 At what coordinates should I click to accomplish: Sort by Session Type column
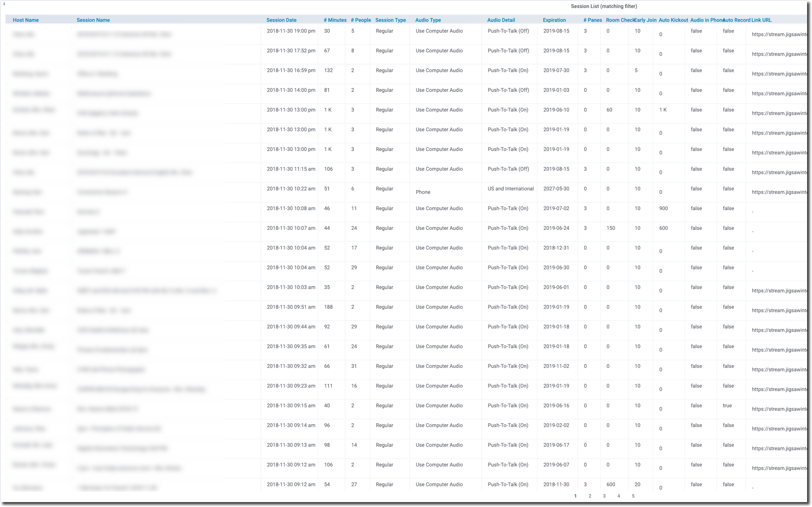390,20
